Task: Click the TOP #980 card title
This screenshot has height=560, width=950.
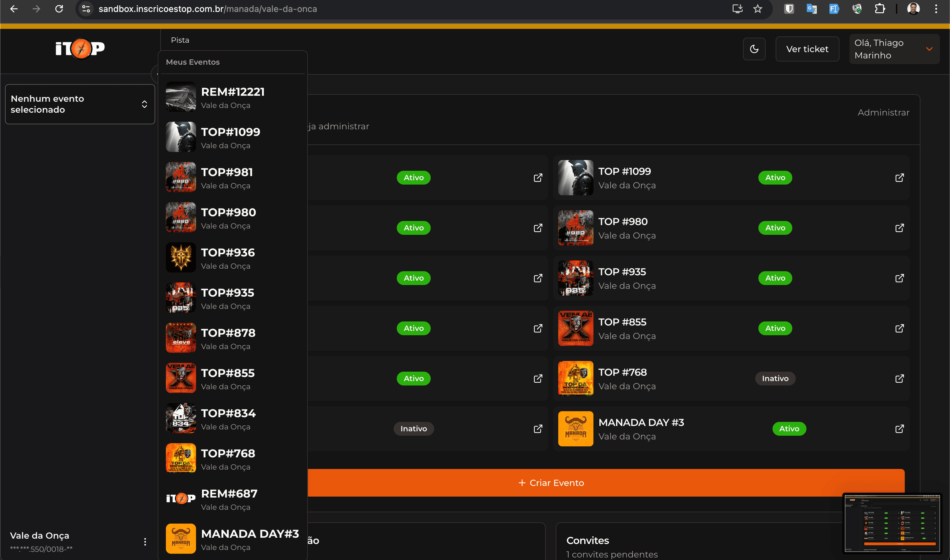Action: 623,222
